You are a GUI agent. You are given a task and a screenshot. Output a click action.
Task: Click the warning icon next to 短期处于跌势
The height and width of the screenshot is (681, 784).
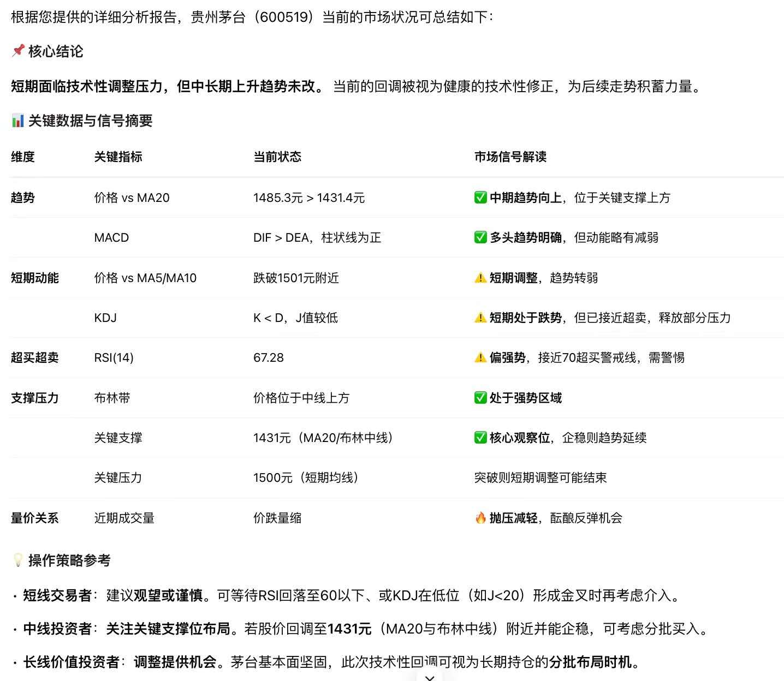pyautogui.click(x=480, y=318)
